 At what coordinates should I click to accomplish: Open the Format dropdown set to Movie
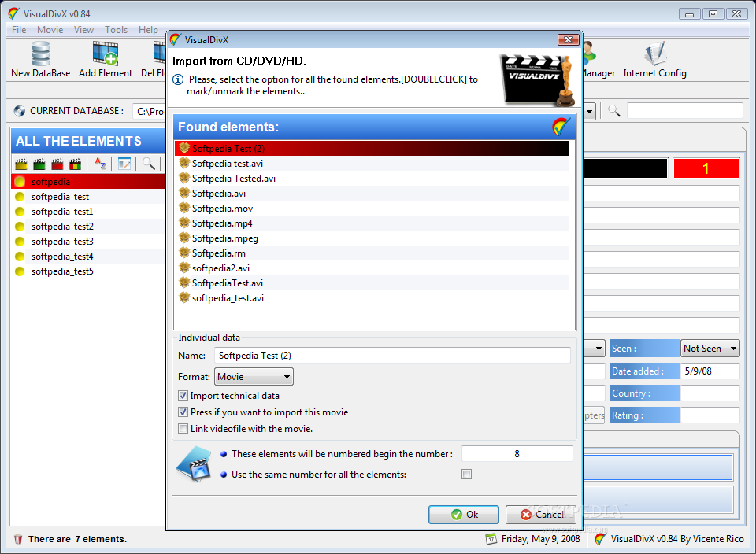tap(254, 377)
